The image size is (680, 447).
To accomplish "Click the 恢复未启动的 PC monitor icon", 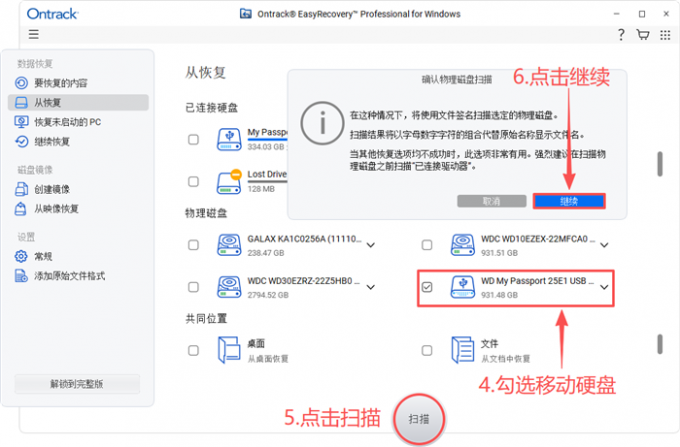I will (x=21, y=122).
